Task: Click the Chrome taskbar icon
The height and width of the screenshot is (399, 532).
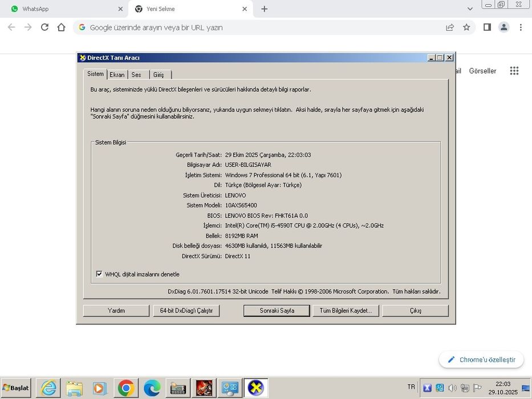Action: click(x=126, y=388)
